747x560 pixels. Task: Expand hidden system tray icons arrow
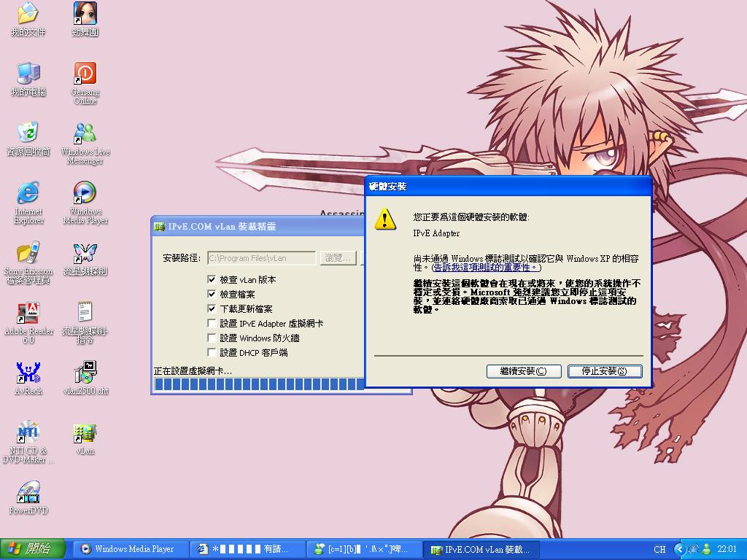click(x=680, y=550)
